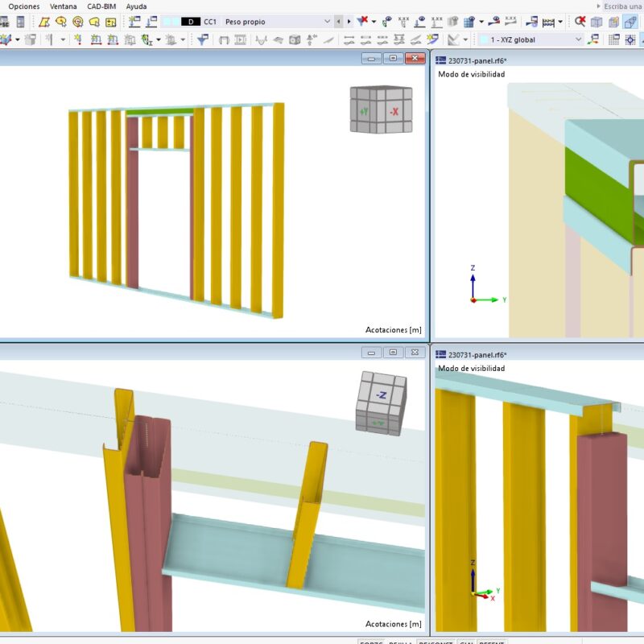Go to previous load case arrow
Viewport: 644px width, 644px height.
(338, 22)
